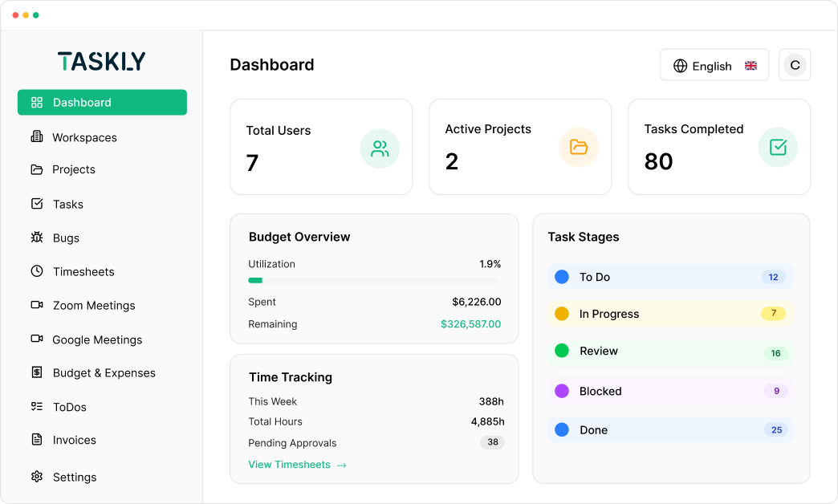Click the This Week value 388h

point(491,401)
